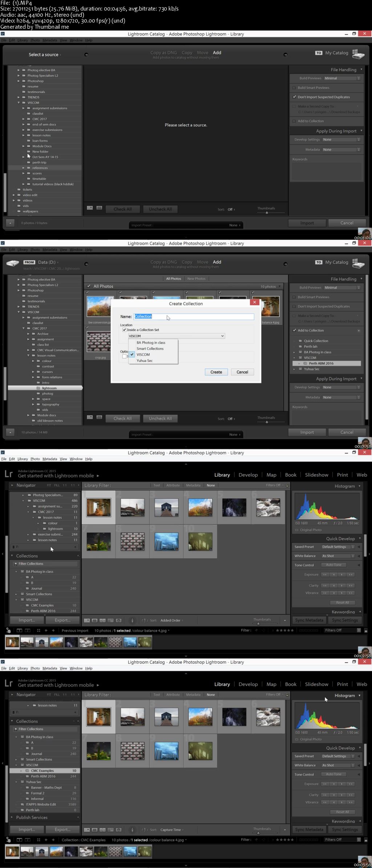Viewport: 372px width, 868px height.
Task: Click plus icon beside Add to Collection
Action: coord(359,330)
